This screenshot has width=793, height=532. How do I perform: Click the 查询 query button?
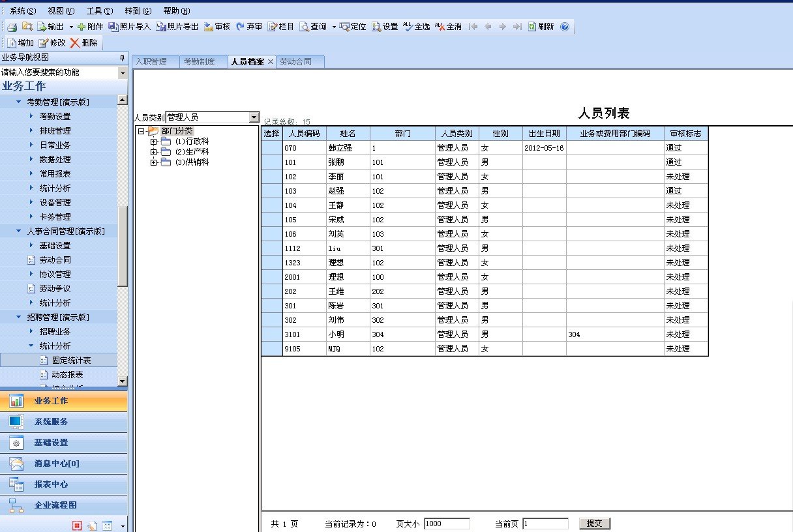coord(313,27)
